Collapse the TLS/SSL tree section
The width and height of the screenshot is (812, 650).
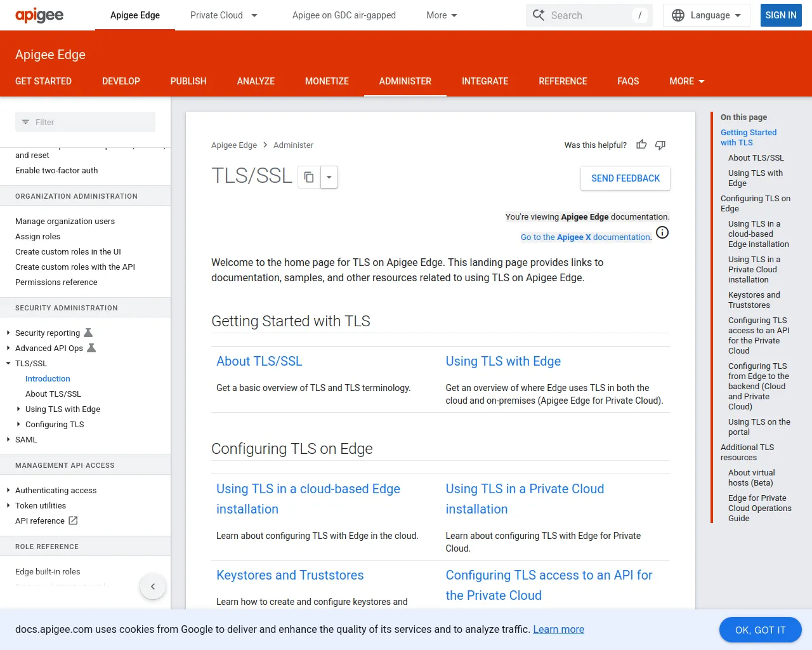point(8,363)
